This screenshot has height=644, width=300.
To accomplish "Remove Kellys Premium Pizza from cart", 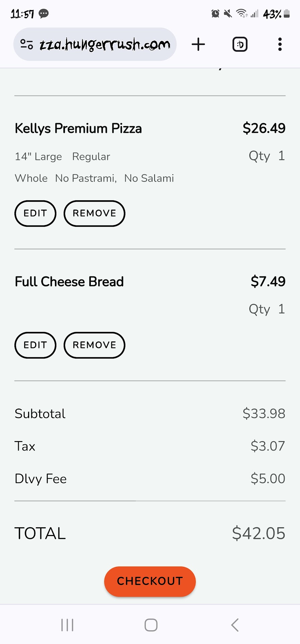I will (x=94, y=213).
